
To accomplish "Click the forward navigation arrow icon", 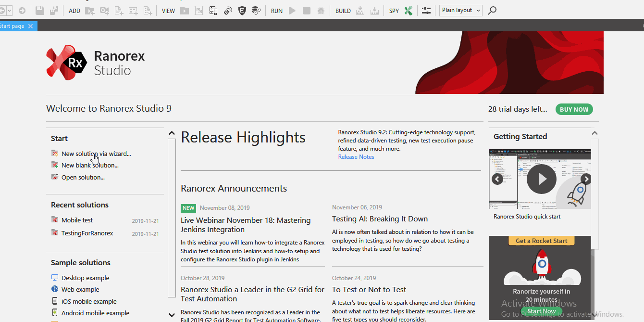I will click(x=22, y=11).
